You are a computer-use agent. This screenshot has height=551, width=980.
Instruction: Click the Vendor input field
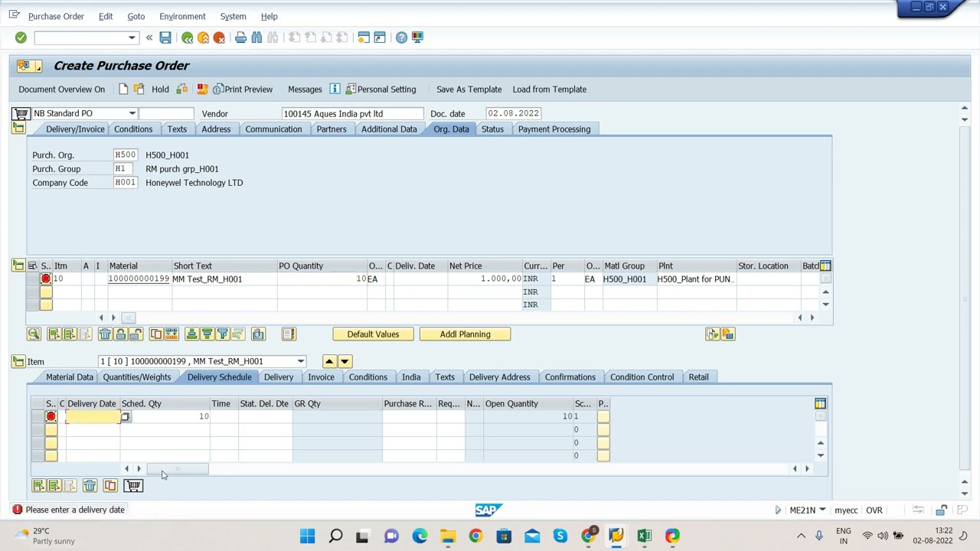coord(352,113)
